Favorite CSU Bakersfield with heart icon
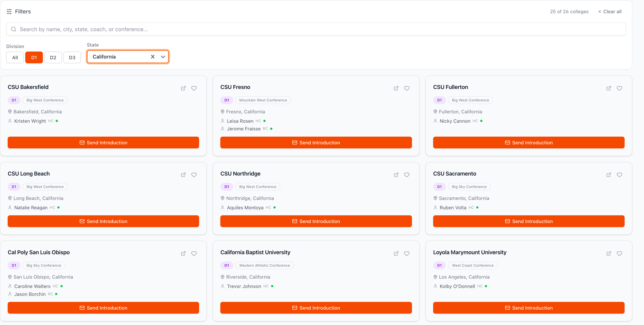644x325 pixels. point(194,88)
